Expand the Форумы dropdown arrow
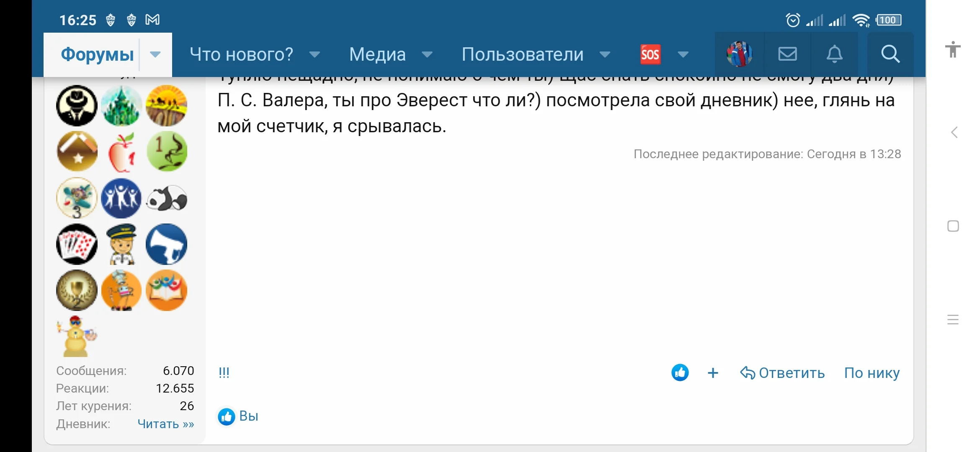The image size is (980, 452). pos(155,54)
